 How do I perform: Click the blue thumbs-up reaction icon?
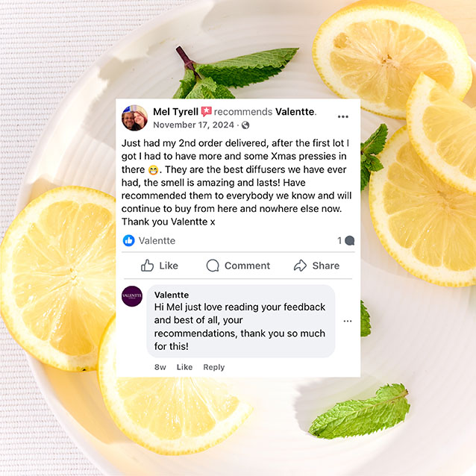[129, 241]
